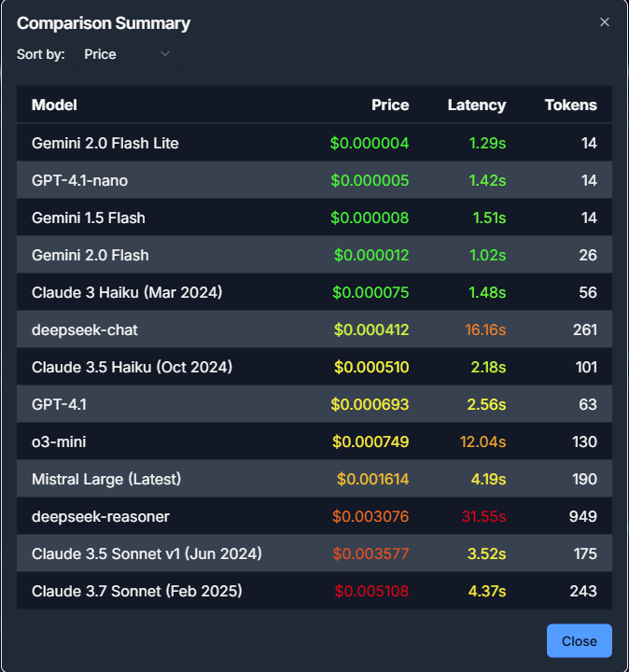Click the 4.19s latency value
This screenshot has width=629, height=672.
pyautogui.click(x=488, y=479)
